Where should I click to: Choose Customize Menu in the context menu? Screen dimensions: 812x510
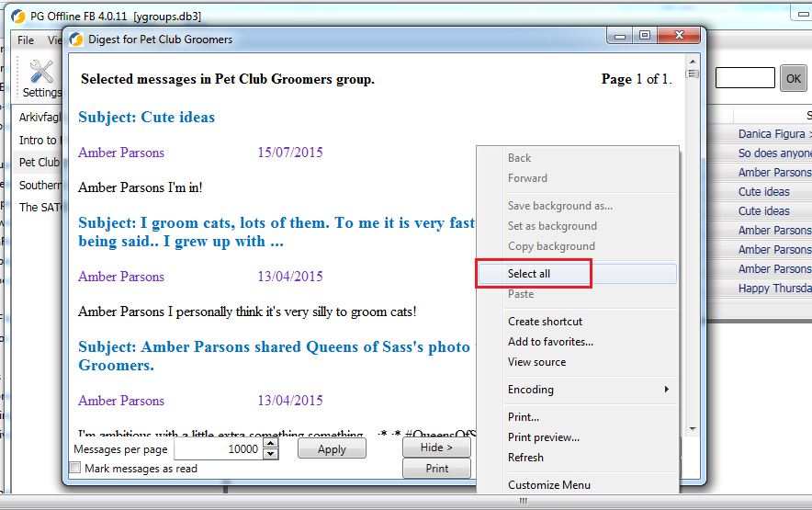point(549,485)
